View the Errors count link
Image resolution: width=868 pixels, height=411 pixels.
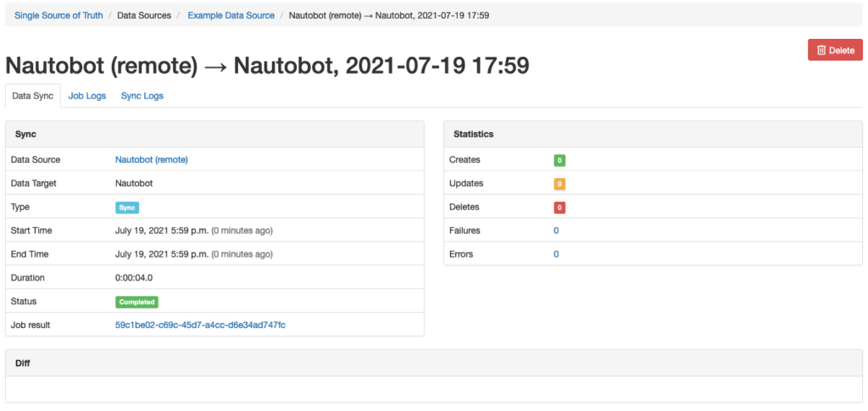556,254
